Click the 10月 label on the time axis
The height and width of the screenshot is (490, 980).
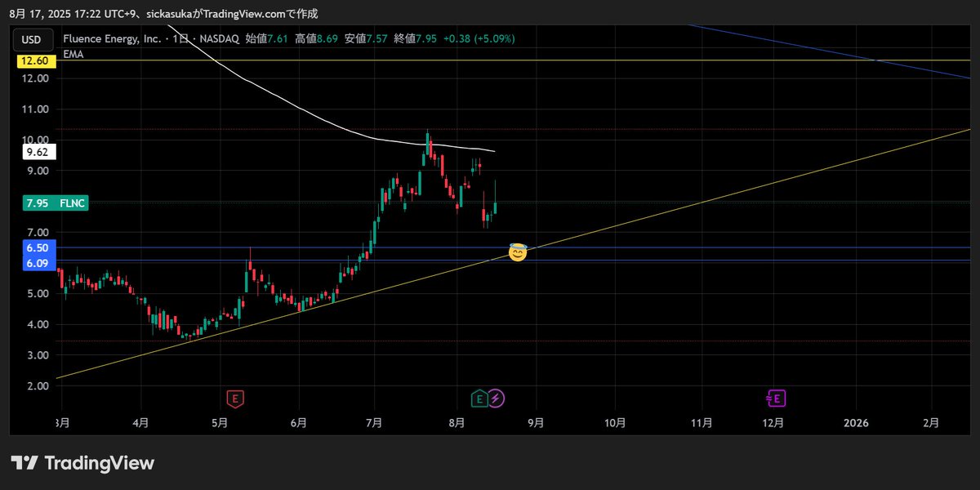615,423
